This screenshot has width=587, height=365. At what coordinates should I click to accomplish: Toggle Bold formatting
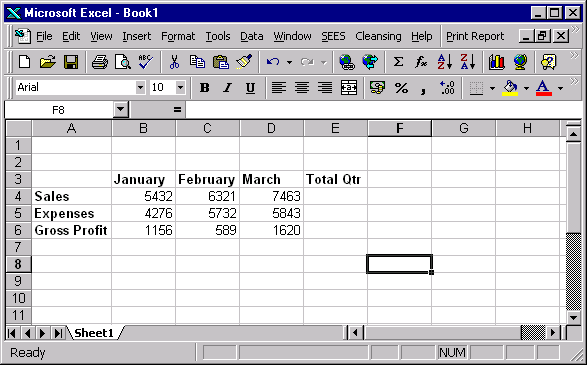point(204,88)
